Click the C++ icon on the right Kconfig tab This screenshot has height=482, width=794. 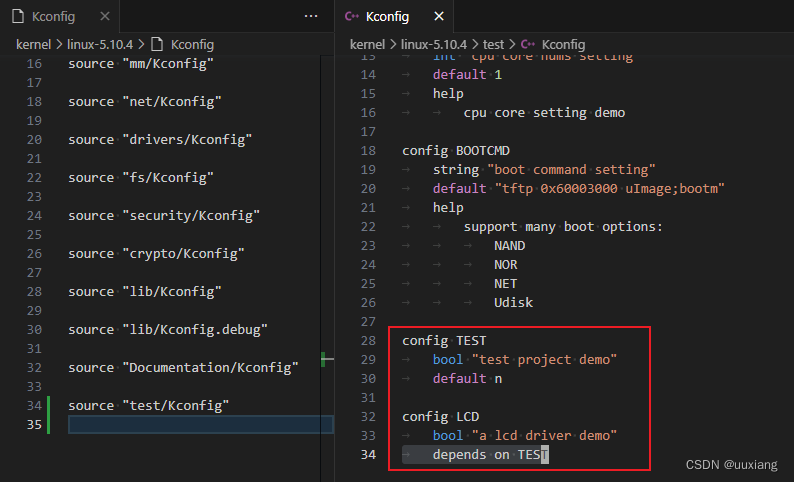(351, 16)
